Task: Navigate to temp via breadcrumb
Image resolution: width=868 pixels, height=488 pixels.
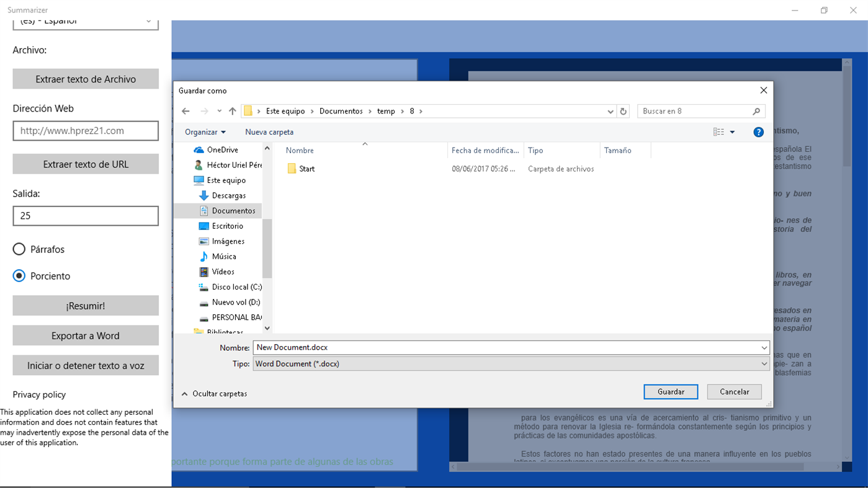Action: [x=387, y=111]
